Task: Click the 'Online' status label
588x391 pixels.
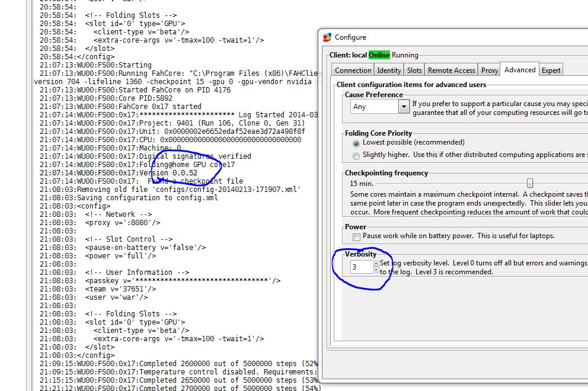Action: [x=379, y=55]
